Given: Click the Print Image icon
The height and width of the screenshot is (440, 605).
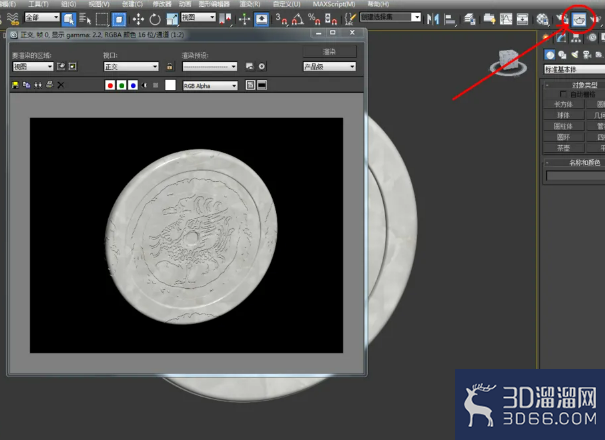Looking at the screenshot, I should tap(49, 85).
